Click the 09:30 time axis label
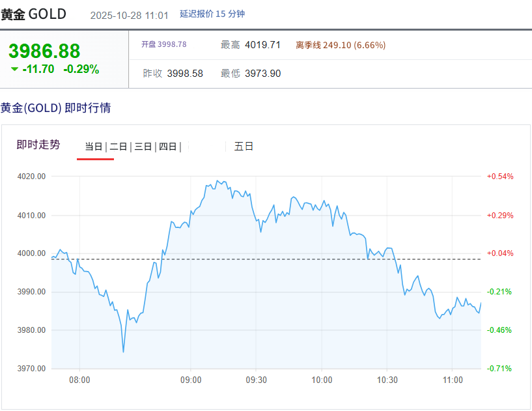Viewport: 532px width, 411px height. pos(257,380)
